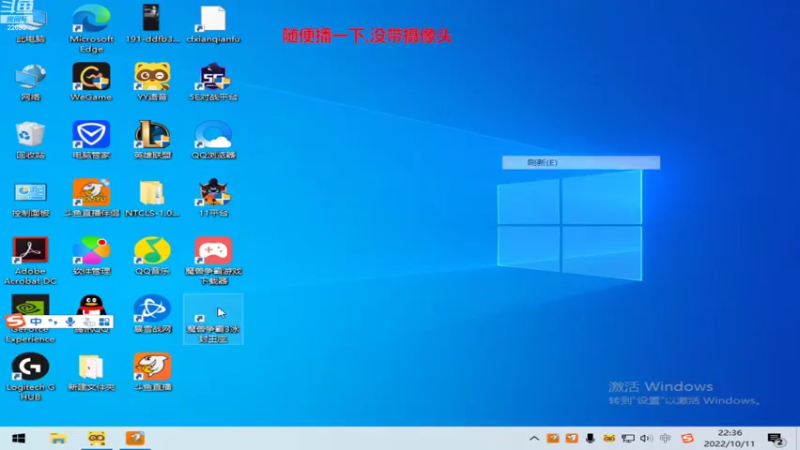Viewport: 800px width, 450px height.
Task: Toggle 中 Chinese/English mode on Sogou bar
Action: [x=36, y=321]
